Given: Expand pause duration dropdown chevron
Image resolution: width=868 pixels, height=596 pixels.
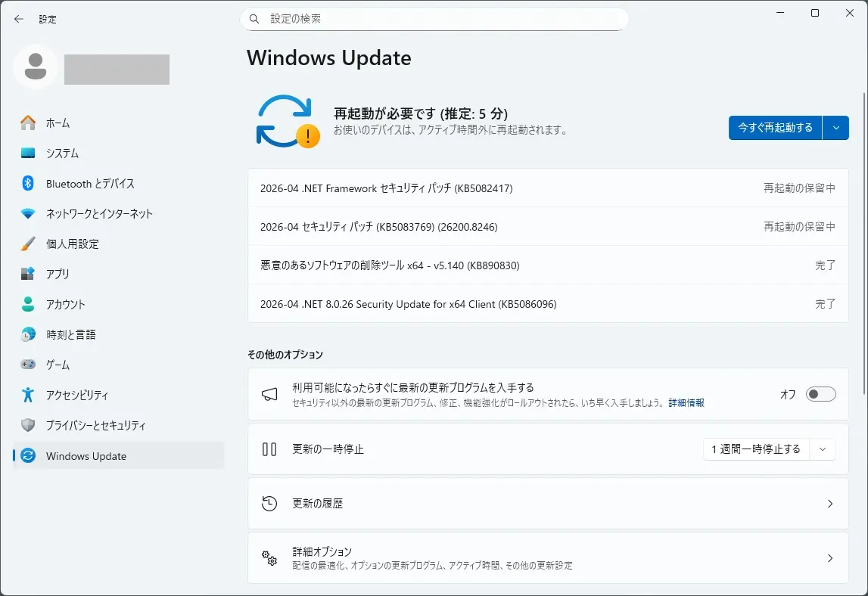Looking at the screenshot, I should pos(823,449).
